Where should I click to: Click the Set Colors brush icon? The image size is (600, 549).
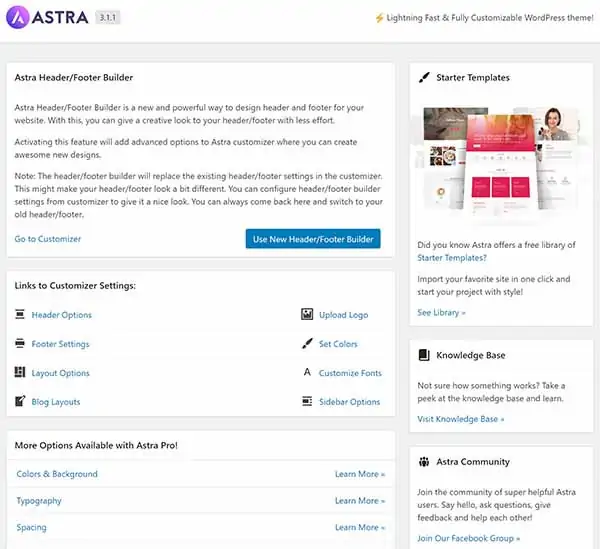click(307, 343)
